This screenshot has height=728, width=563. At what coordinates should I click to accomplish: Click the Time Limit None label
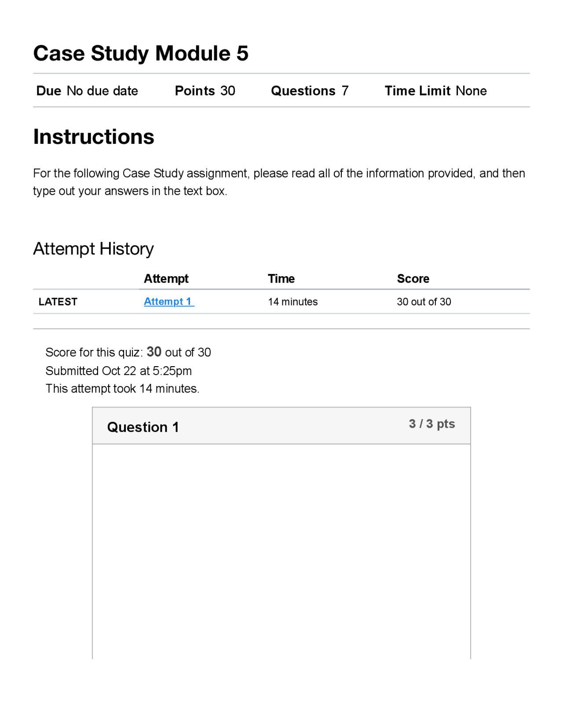click(435, 91)
